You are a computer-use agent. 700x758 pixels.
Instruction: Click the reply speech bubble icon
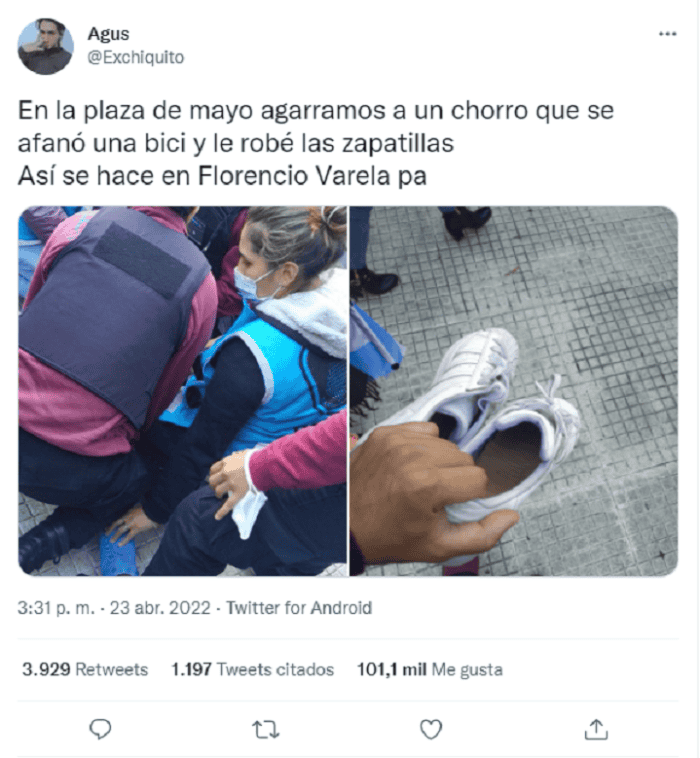101,729
